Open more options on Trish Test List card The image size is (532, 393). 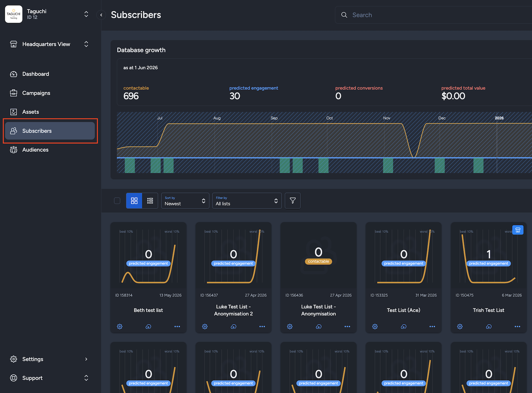517,327
